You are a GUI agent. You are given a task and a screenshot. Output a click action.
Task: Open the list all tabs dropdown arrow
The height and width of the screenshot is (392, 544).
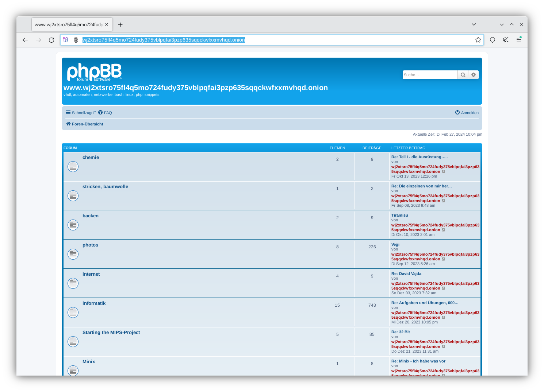click(474, 24)
